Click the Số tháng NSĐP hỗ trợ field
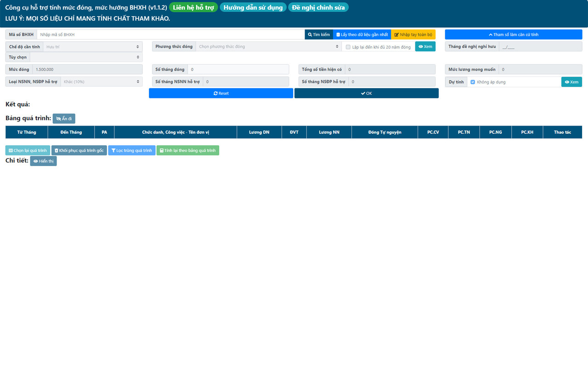588x368 pixels. (392, 81)
